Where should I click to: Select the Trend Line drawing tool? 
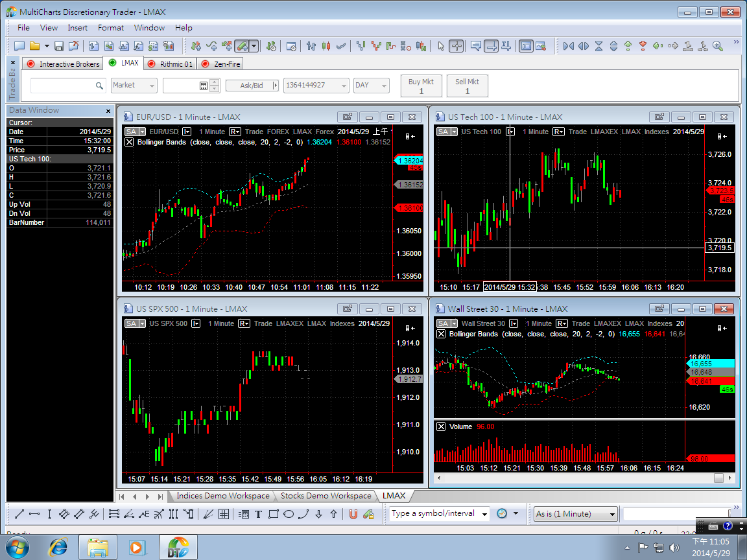[x=19, y=514]
